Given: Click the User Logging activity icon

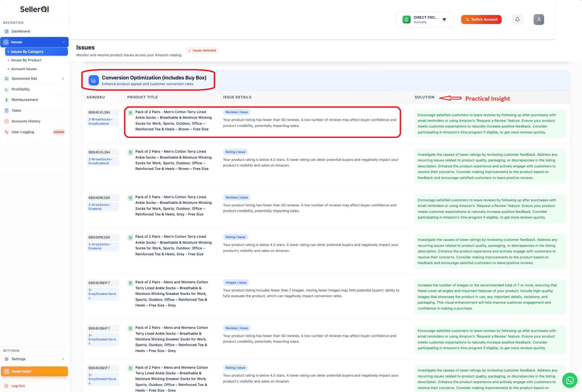Looking at the screenshot, I should pyautogui.click(x=6, y=132).
